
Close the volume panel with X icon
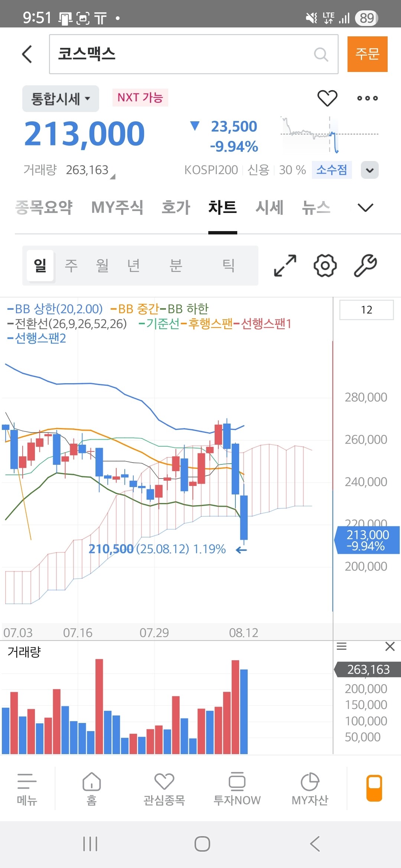[x=389, y=647]
